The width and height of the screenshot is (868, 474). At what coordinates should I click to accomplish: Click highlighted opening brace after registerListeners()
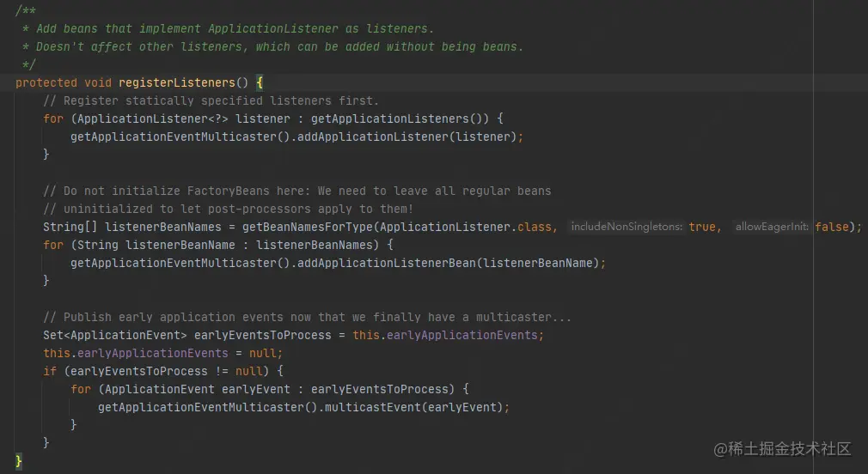coord(260,82)
